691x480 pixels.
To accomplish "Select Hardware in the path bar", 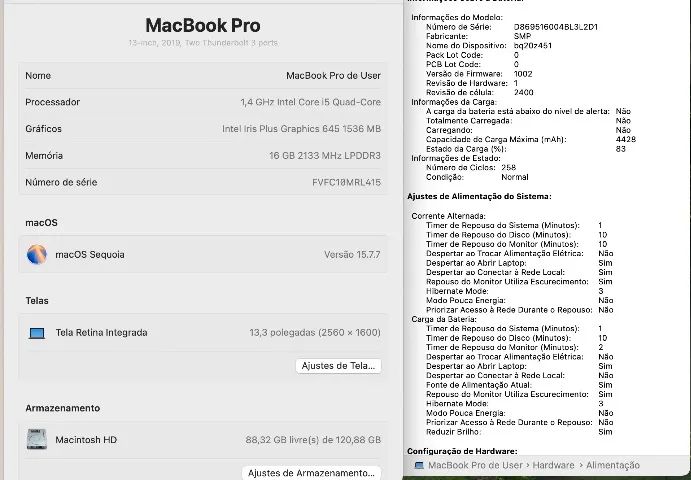I will pos(553,465).
